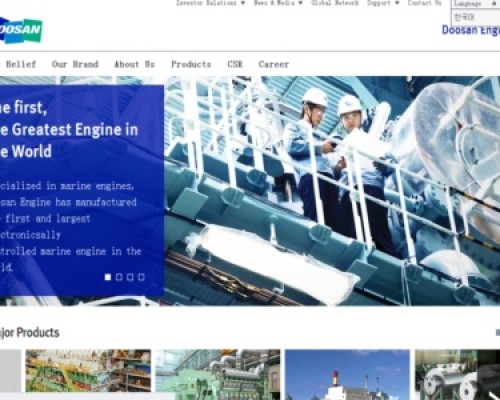Open the Products menu
This screenshot has width=500, height=400.
click(191, 64)
